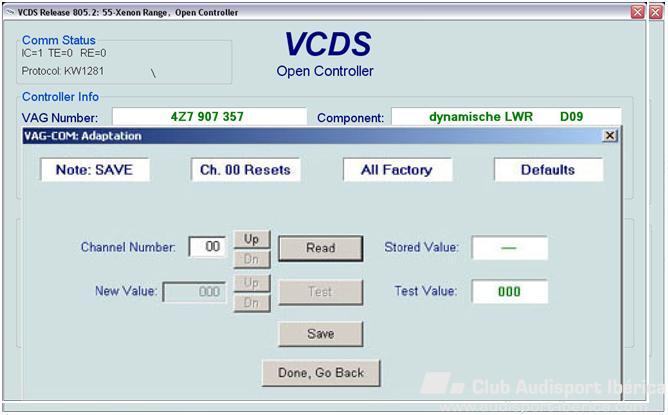Click the VCDS title bar icon
This screenshot has width=668, height=415.
(x=10, y=12)
